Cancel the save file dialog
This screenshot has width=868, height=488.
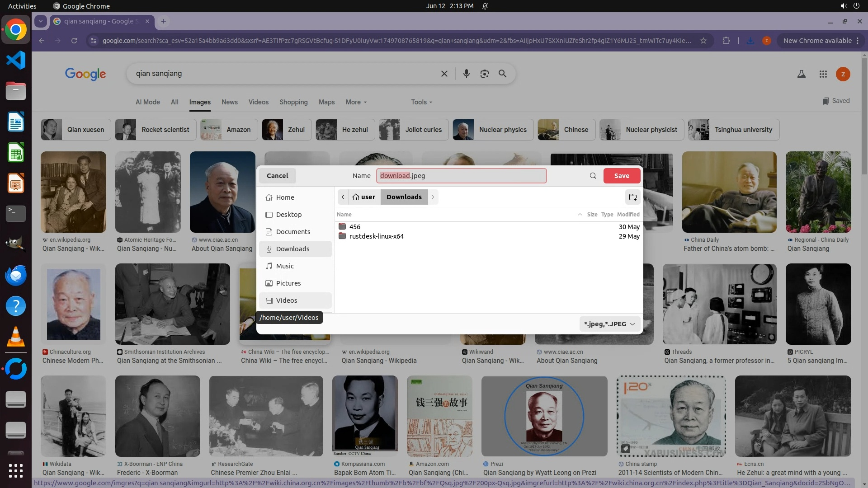point(277,176)
